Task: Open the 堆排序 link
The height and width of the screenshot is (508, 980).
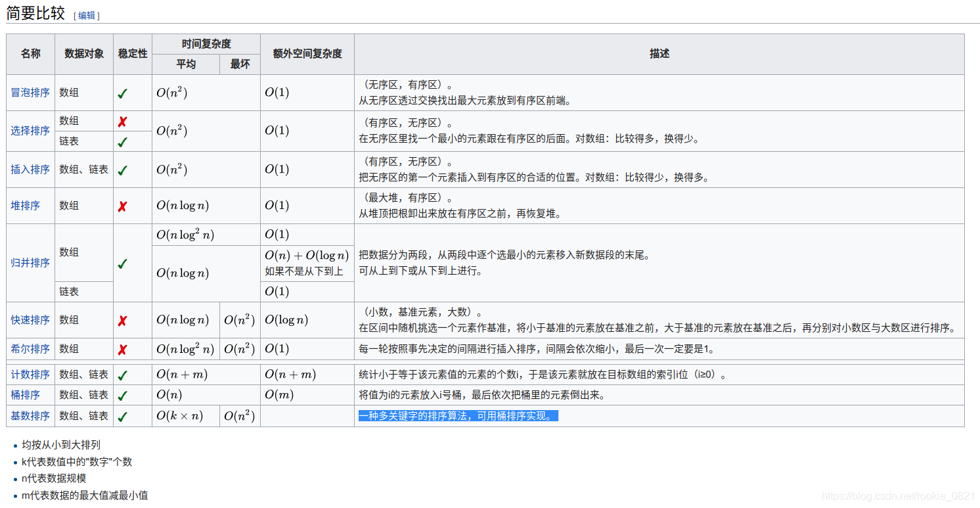Action: tap(25, 206)
